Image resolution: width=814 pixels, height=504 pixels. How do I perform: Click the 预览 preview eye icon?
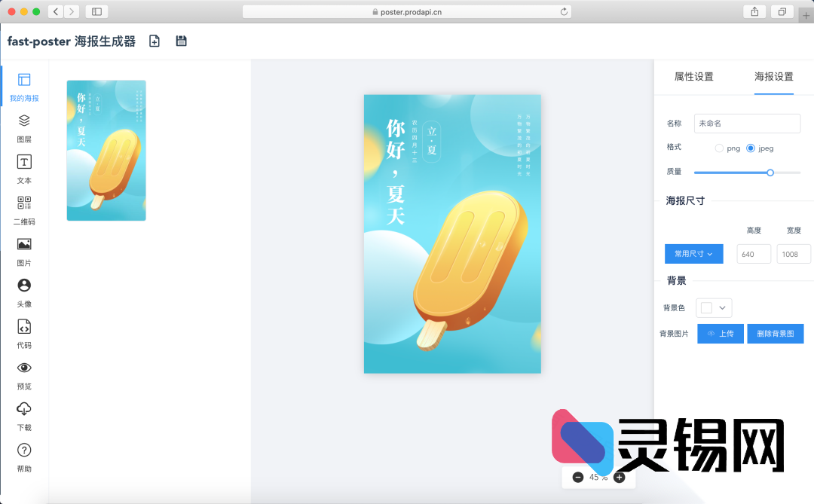(24, 368)
